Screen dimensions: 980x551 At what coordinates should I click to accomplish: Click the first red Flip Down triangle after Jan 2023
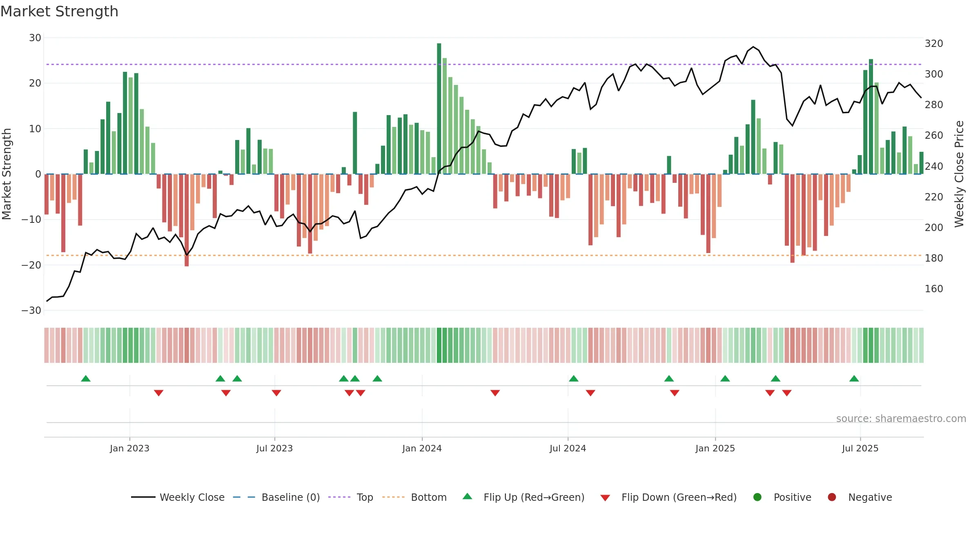[x=159, y=393]
